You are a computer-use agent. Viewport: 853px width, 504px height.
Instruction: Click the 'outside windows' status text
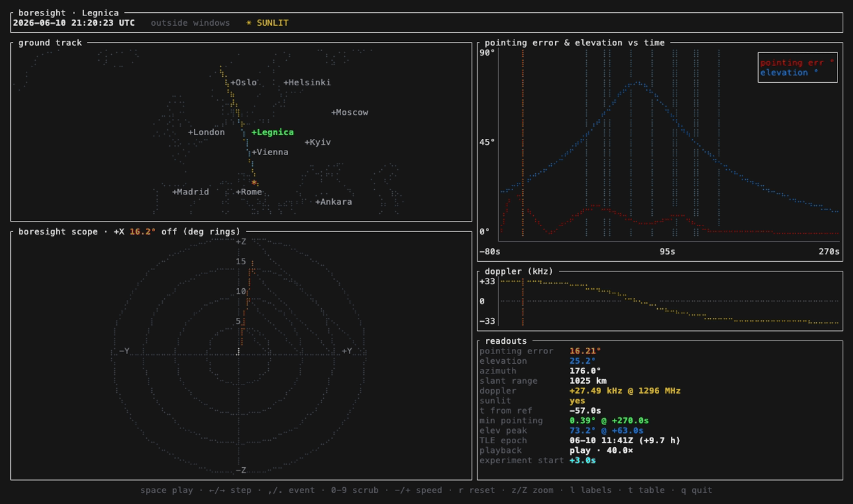tap(191, 23)
